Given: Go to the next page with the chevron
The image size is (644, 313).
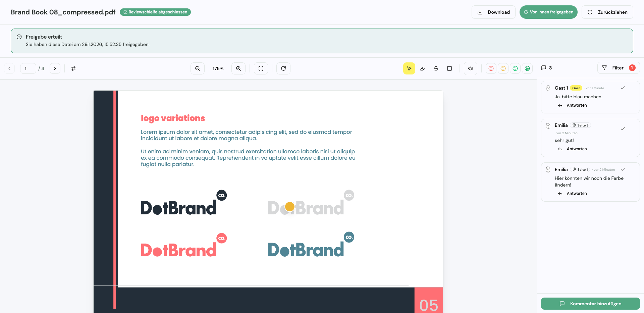Looking at the screenshot, I should (55, 68).
